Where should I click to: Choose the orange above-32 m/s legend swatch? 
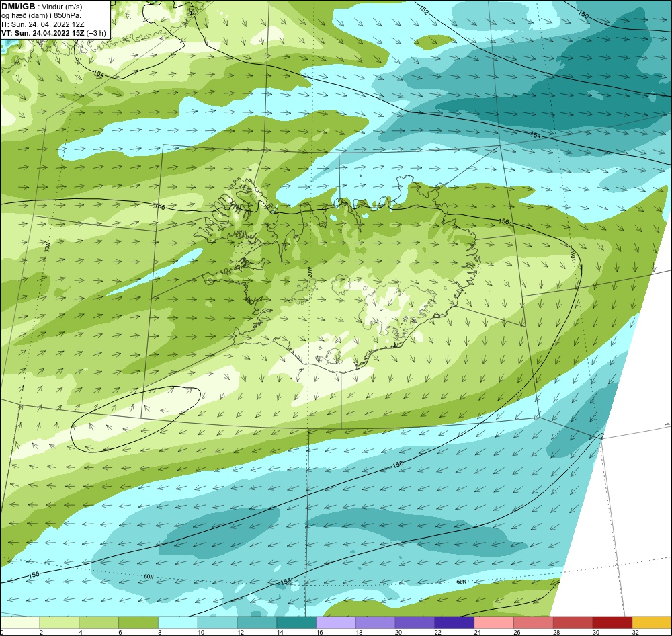(653, 623)
